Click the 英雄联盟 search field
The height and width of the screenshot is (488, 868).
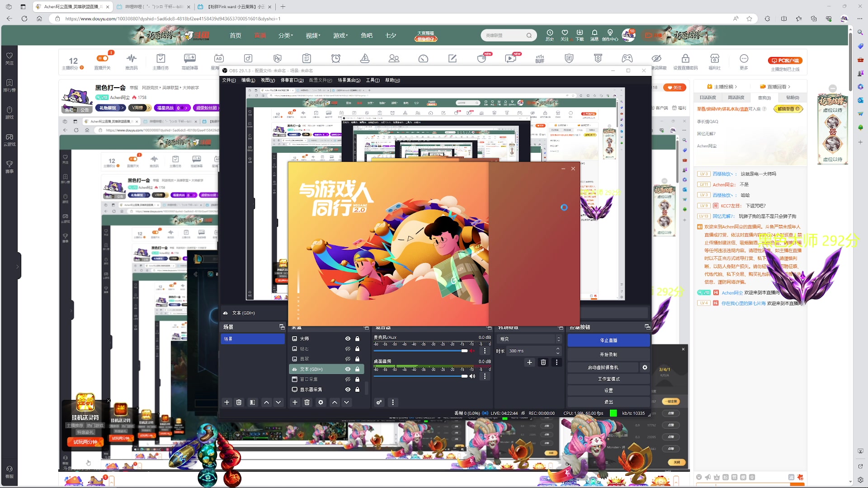pyautogui.click(x=504, y=35)
